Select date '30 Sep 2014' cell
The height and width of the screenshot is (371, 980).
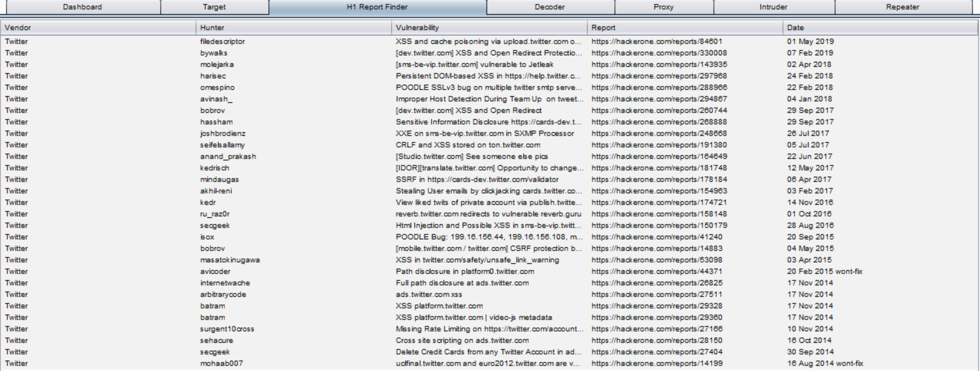[x=880, y=352]
